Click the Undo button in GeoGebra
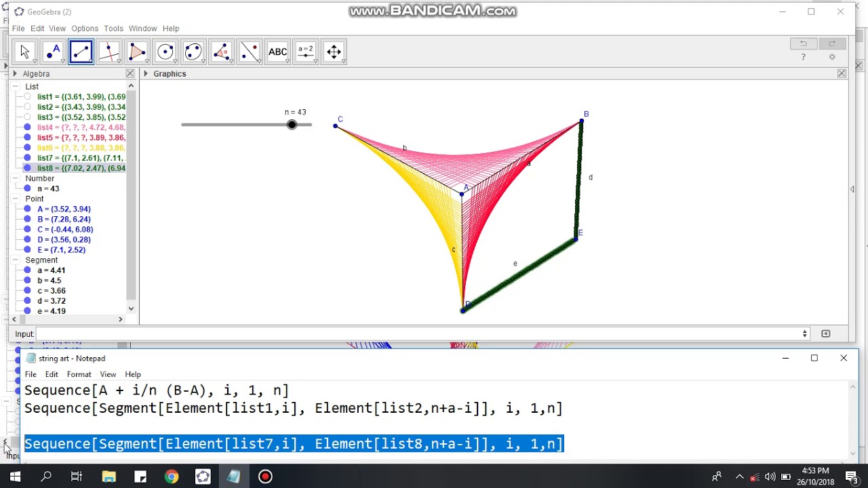 [x=804, y=43]
